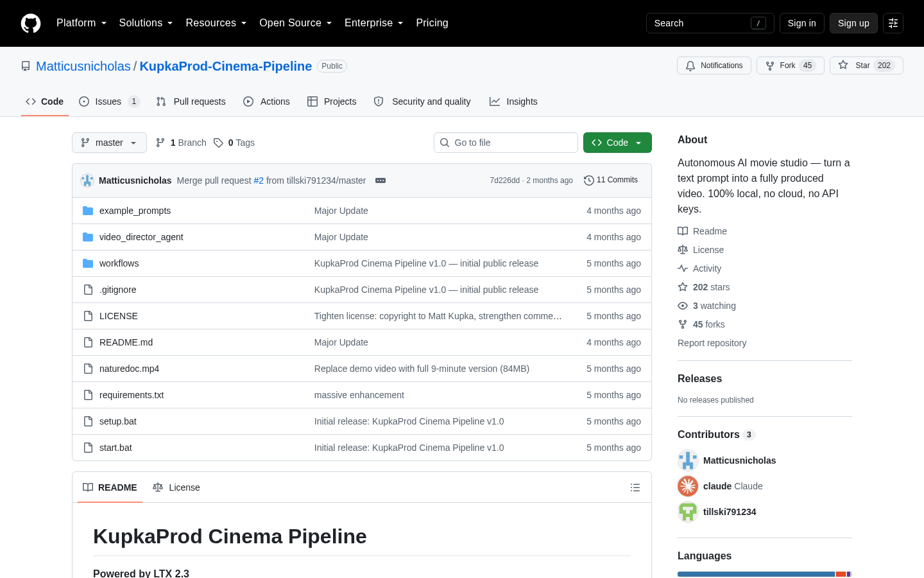Switch to the Pull requests tab
Screen dimensions: 924x578
click(x=191, y=101)
